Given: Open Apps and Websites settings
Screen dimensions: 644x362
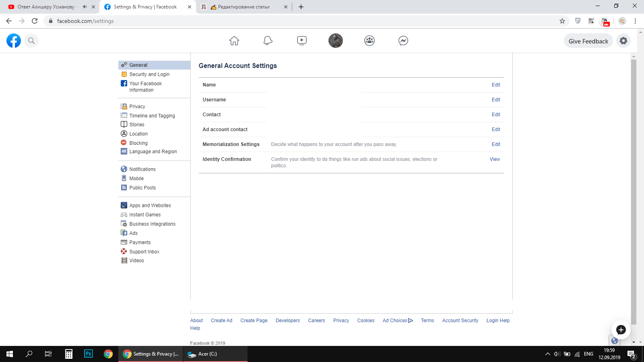Looking at the screenshot, I should pyautogui.click(x=150, y=206).
